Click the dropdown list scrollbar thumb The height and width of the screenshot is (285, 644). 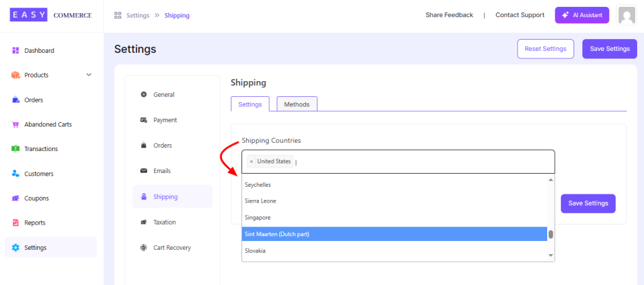[x=551, y=235]
